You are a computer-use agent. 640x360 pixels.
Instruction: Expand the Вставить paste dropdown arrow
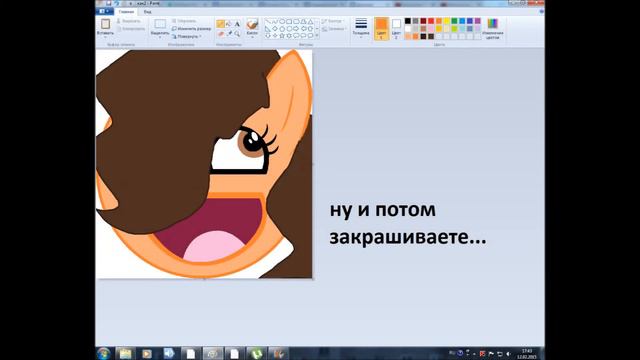pyautogui.click(x=105, y=37)
